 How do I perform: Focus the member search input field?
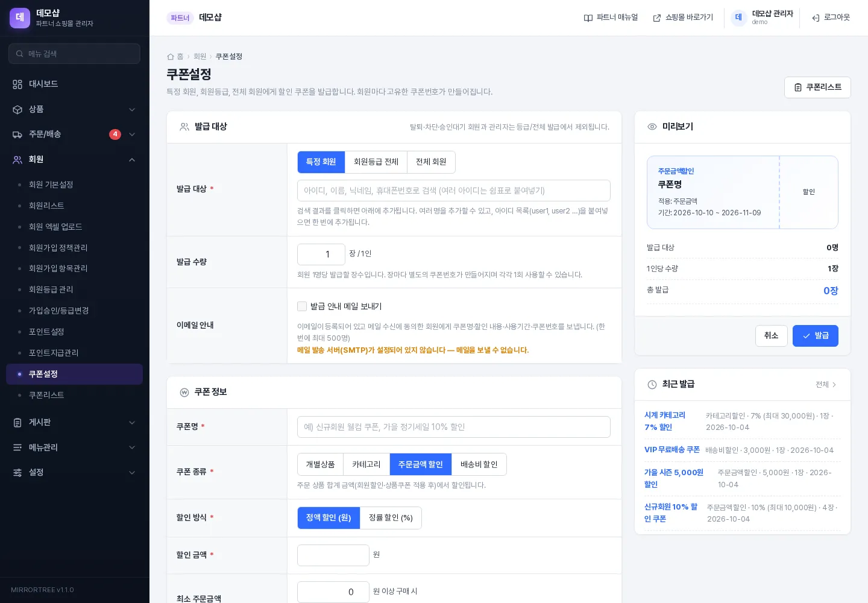(454, 191)
